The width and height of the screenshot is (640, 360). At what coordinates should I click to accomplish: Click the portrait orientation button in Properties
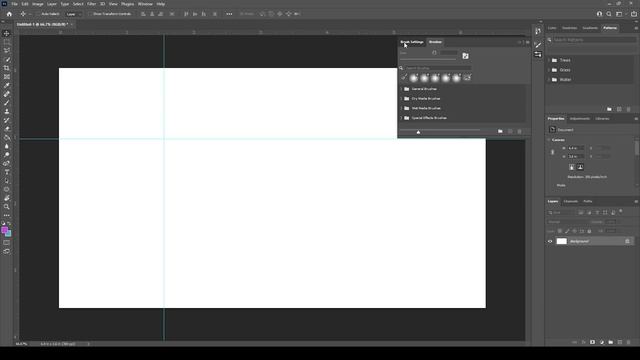pyautogui.click(x=571, y=167)
